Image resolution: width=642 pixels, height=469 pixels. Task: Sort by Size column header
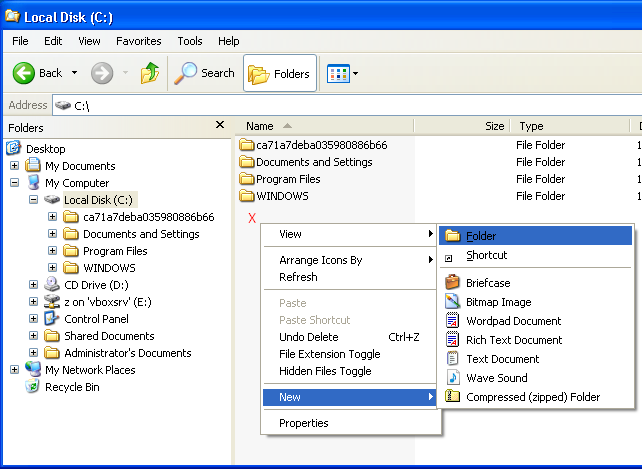[462, 126]
